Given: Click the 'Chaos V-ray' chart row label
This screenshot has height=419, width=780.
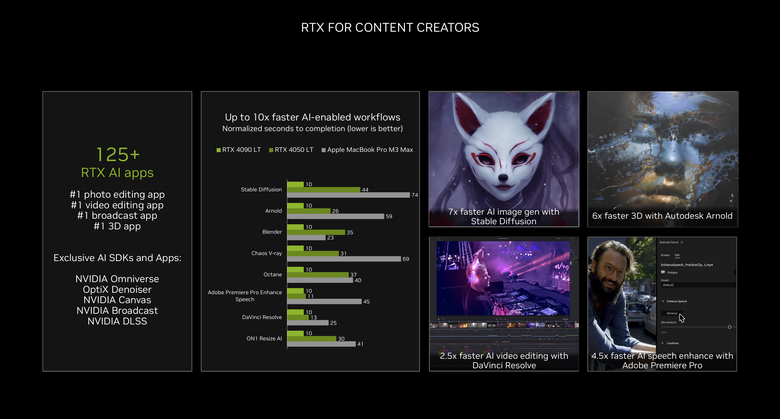Looking at the screenshot, I should (x=267, y=253).
